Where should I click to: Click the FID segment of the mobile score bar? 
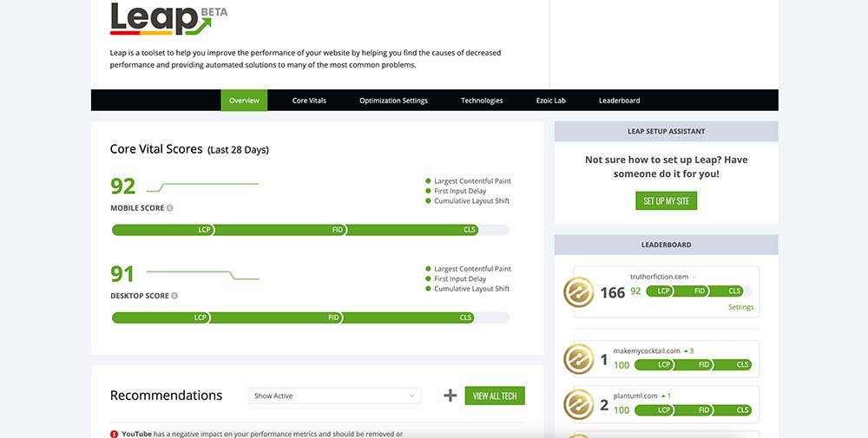pos(280,230)
